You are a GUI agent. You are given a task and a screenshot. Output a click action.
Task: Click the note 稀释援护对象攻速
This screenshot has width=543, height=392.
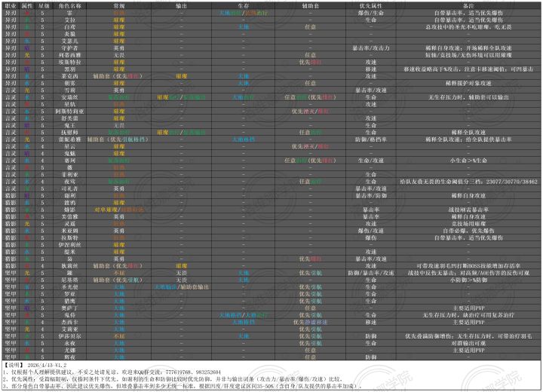(x=468, y=83)
